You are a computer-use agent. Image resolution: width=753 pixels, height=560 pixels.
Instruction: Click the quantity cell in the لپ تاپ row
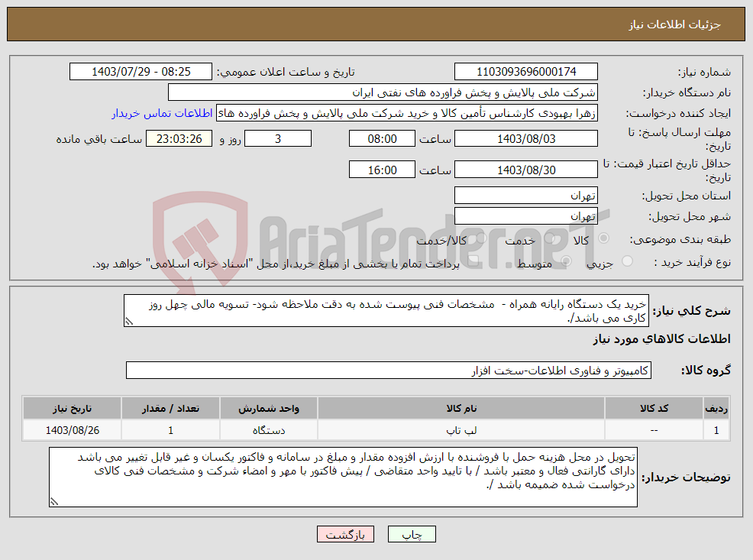pyautogui.click(x=170, y=430)
